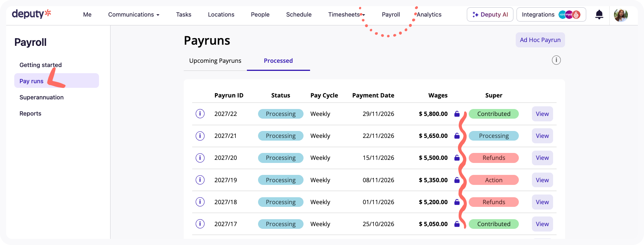Open Tasks in the top navigation

tap(184, 15)
